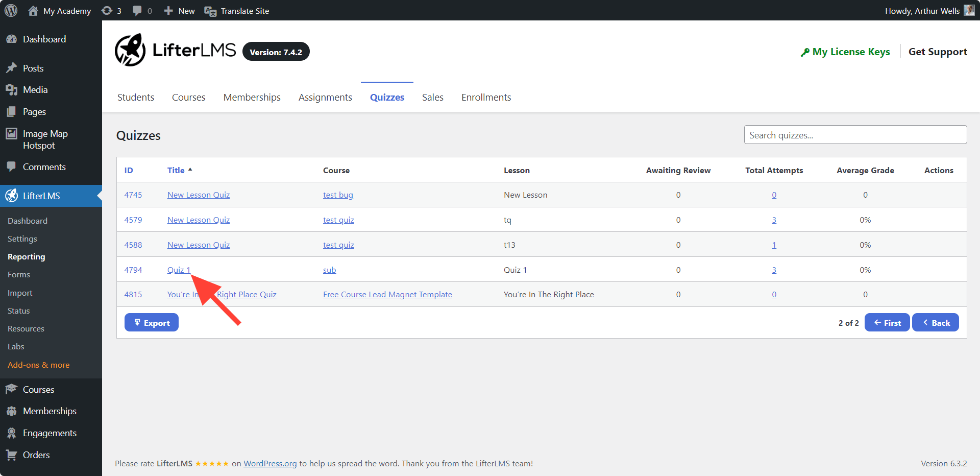Screen dimensions: 980x476
Task: Open quiz ID 4579
Action: (x=133, y=220)
